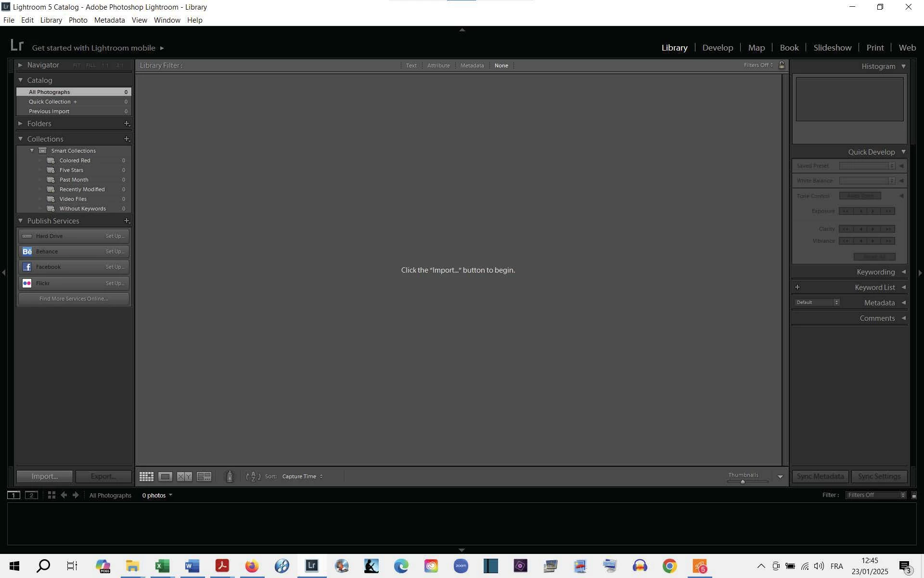Switch to Loupe view

tap(165, 477)
